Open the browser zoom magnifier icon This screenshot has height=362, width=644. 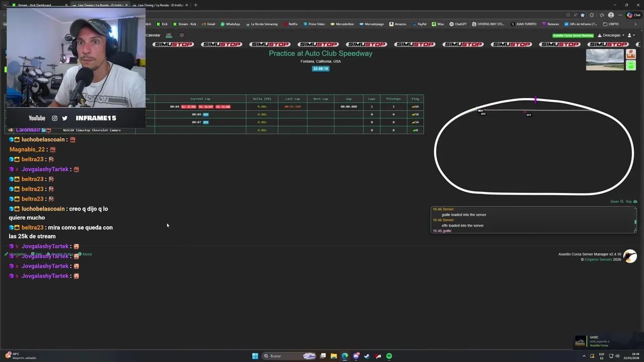coord(568,15)
